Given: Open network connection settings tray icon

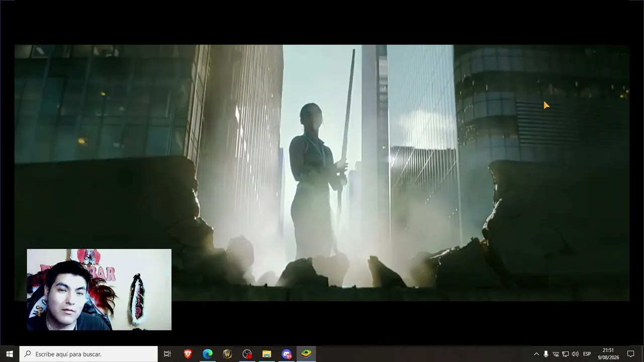Looking at the screenshot, I should 565,354.
